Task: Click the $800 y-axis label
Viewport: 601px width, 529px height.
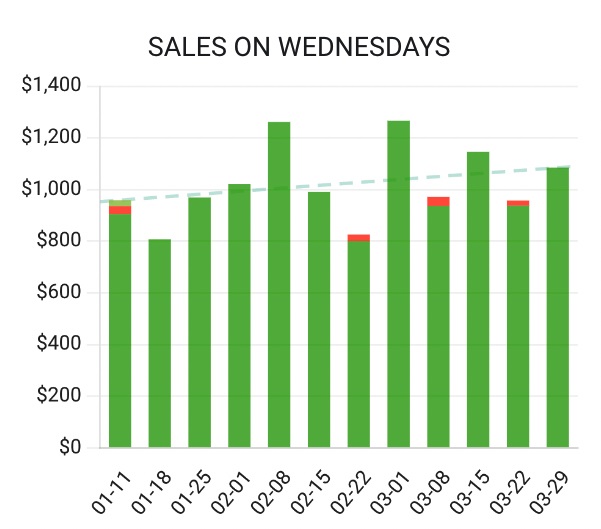Action: pyautogui.click(x=58, y=241)
